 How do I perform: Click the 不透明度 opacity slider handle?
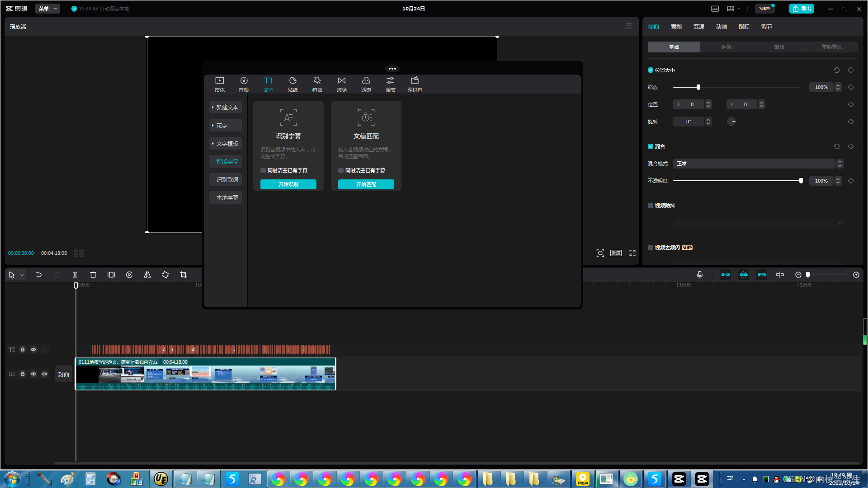point(801,181)
